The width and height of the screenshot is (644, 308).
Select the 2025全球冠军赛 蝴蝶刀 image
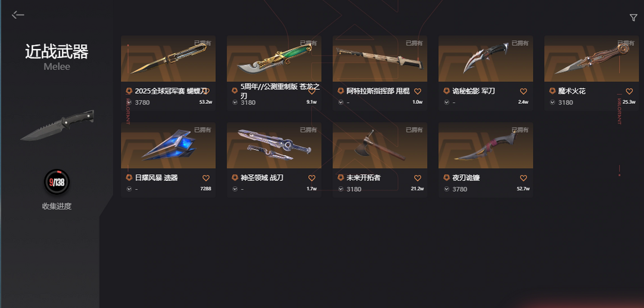tap(168, 58)
